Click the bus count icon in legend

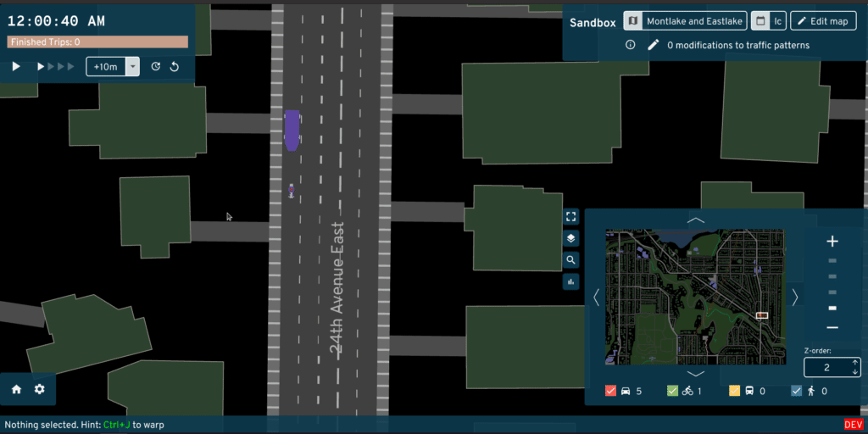pos(749,392)
